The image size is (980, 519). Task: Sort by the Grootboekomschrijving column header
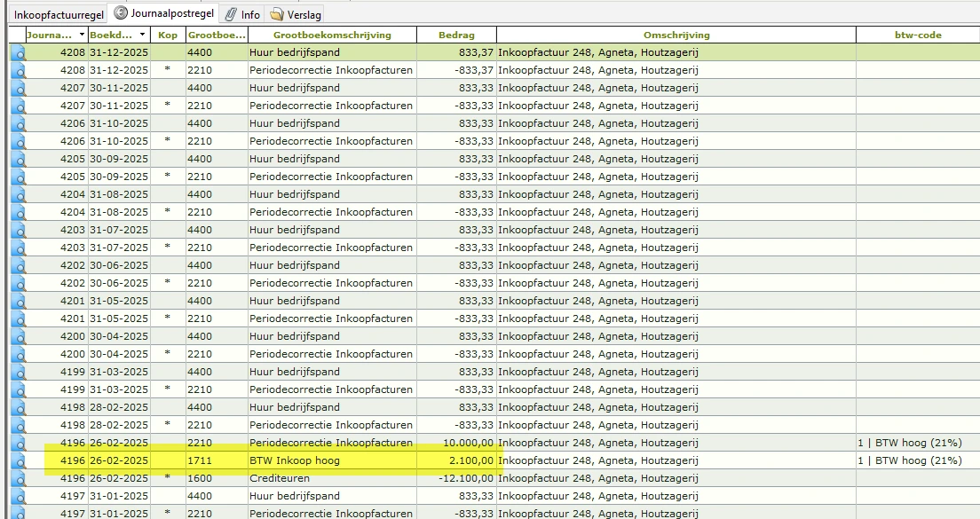[332, 35]
